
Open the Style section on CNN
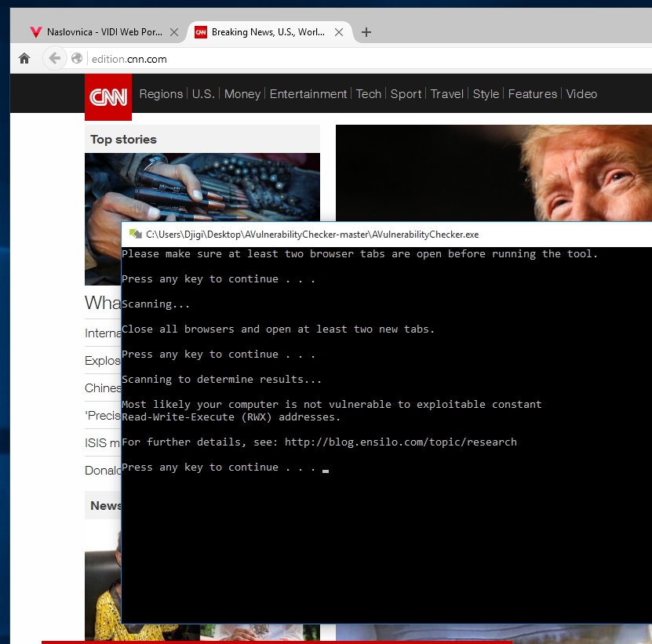point(486,94)
